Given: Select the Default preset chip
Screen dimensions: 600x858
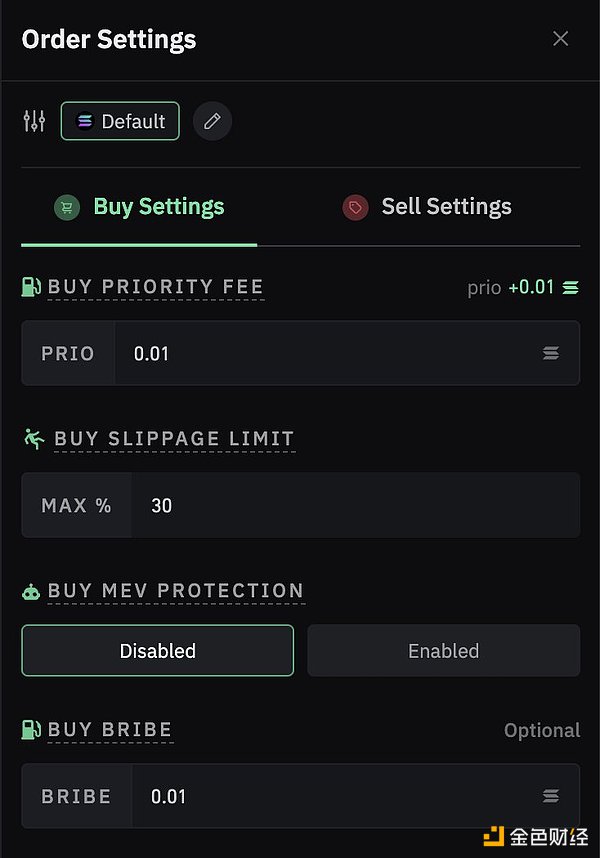Looking at the screenshot, I should coord(120,122).
